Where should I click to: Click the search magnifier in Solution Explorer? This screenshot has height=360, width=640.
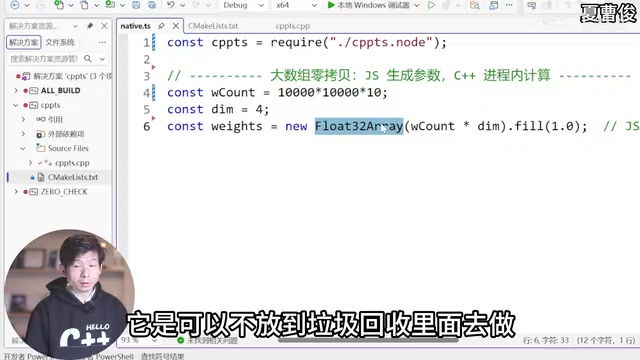pyautogui.click(x=88, y=59)
